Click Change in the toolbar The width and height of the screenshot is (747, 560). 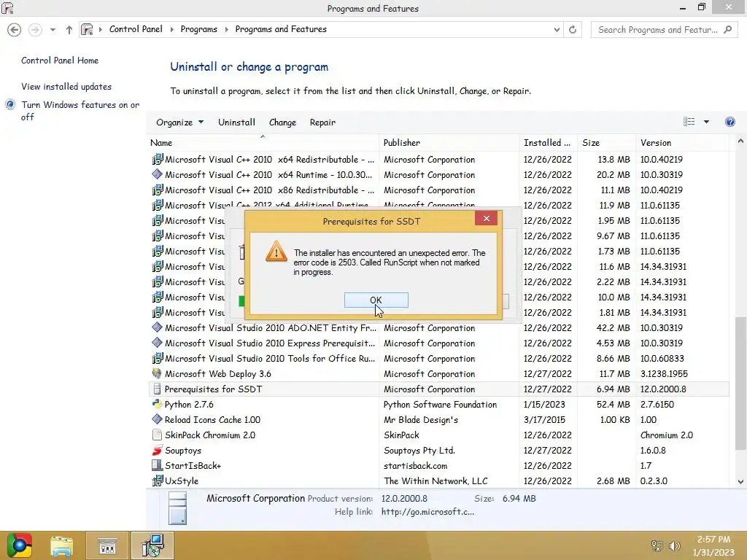coord(282,122)
